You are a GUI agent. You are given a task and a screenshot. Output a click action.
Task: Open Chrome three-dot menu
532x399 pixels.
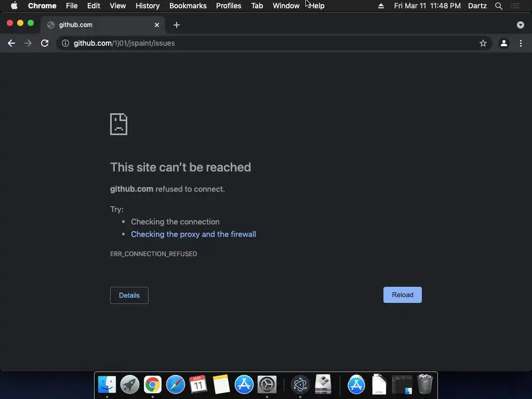coord(521,43)
